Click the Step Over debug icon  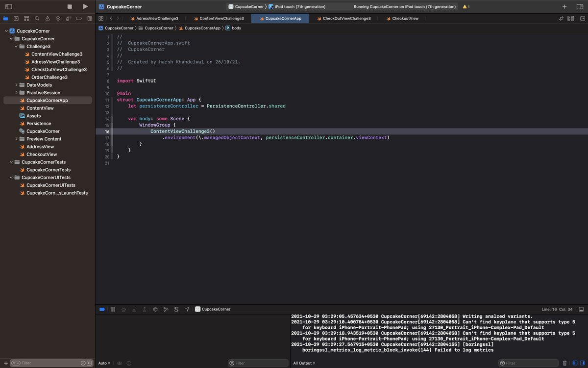124,309
